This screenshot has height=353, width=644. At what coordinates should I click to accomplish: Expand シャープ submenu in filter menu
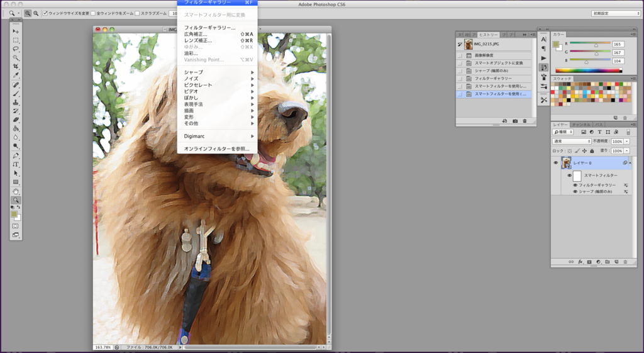click(x=217, y=72)
